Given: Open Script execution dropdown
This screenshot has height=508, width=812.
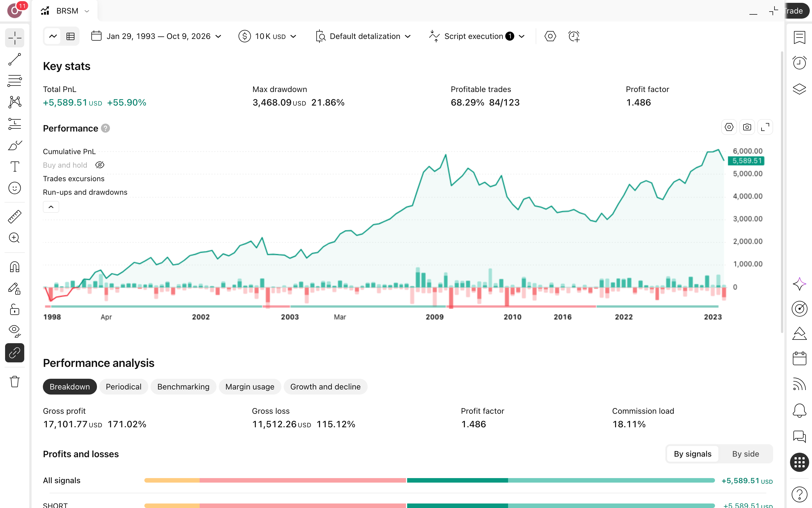Looking at the screenshot, I should click(477, 36).
